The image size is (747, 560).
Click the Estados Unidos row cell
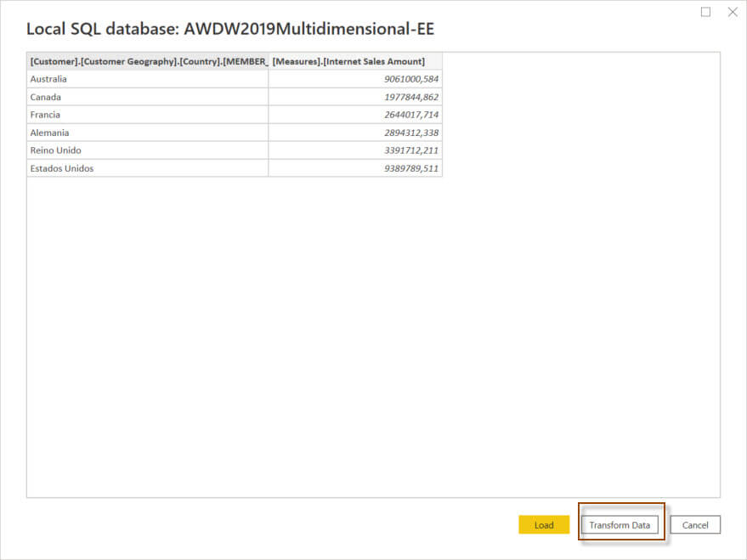[148, 168]
